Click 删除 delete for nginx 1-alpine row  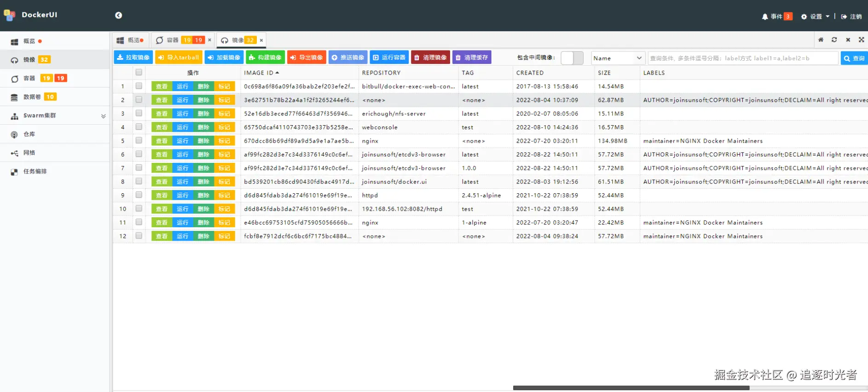coord(203,223)
